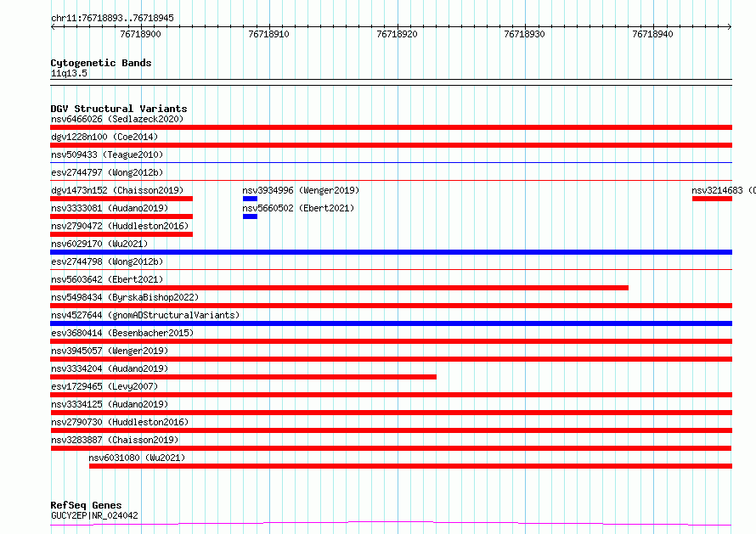This screenshot has height=534, width=756.
Task: Click the red bar under nsv2790730
Action: (x=391, y=430)
